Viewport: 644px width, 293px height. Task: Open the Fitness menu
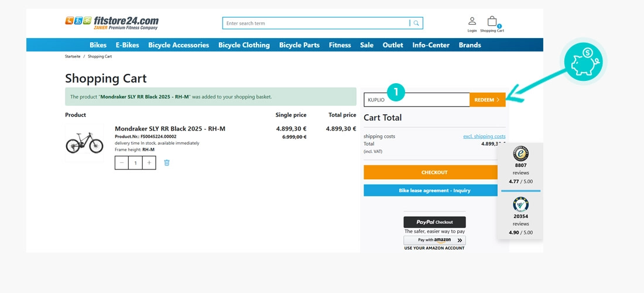pyautogui.click(x=340, y=45)
